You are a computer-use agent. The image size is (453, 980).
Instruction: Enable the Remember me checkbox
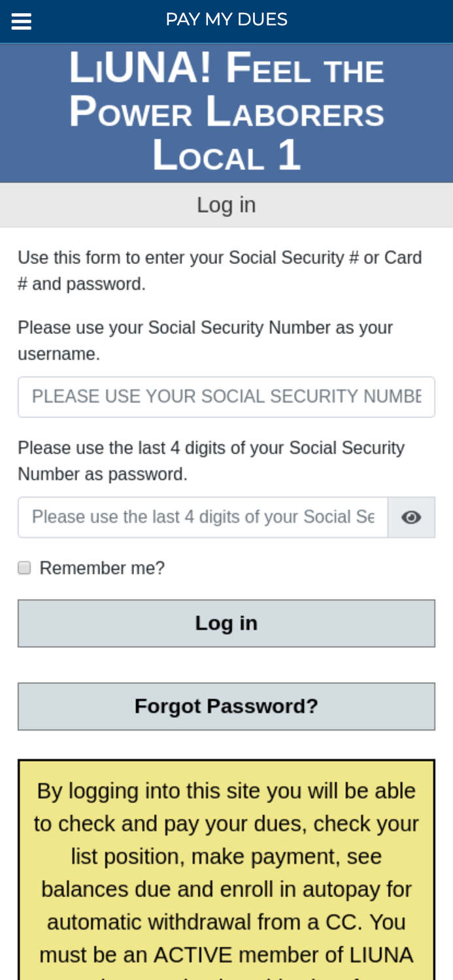[24, 568]
